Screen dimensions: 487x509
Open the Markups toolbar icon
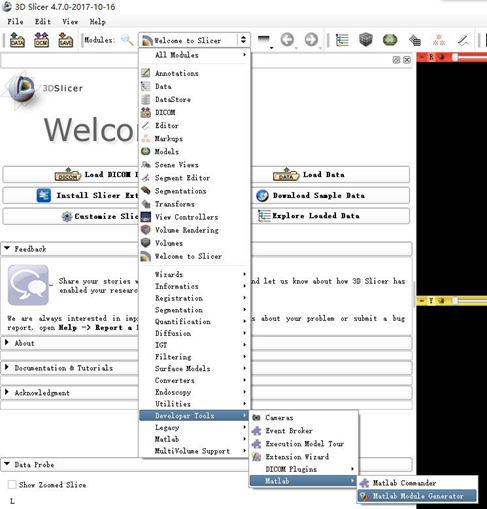[x=439, y=40]
